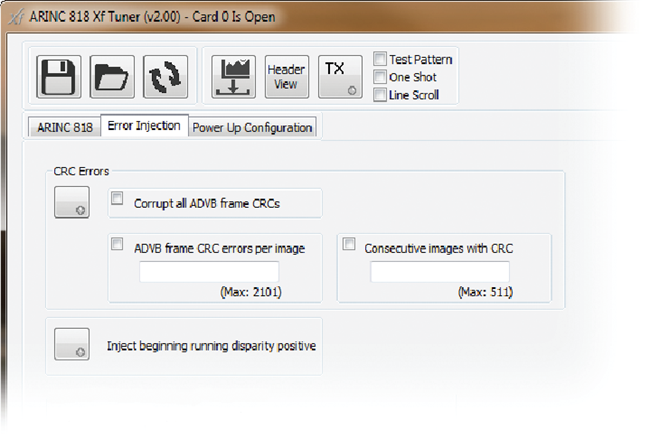Image resolution: width=650 pixels, height=438 pixels.
Task: Click the ADVB frame CRC errors input field
Action: click(209, 272)
